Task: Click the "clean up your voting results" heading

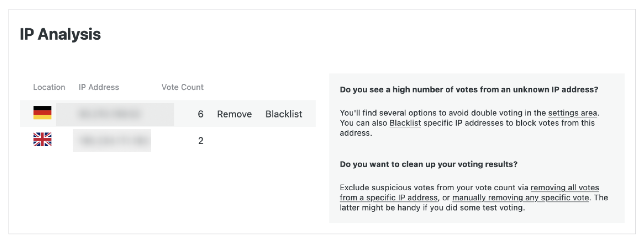Action: [x=428, y=164]
